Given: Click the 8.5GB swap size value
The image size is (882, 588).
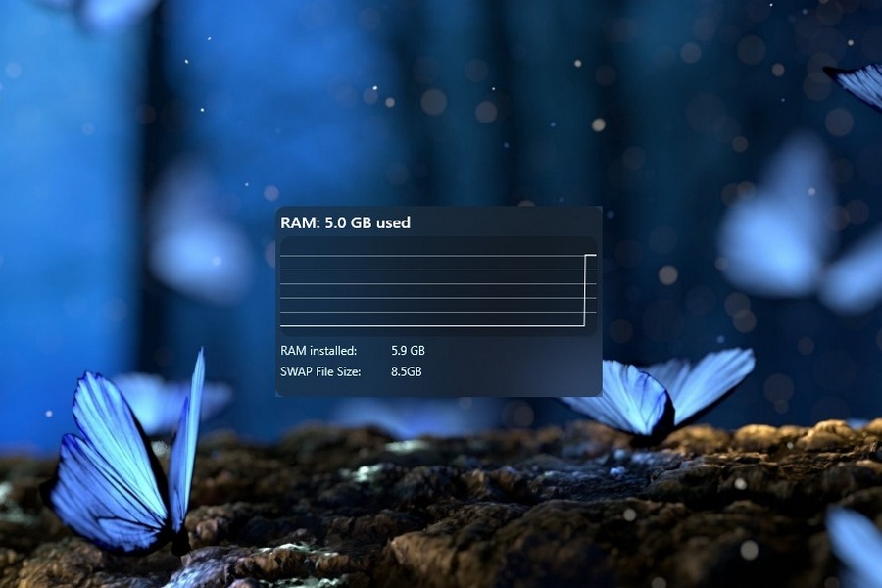Looking at the screenshot, I should pyautogui.click(x=406, y=371).
